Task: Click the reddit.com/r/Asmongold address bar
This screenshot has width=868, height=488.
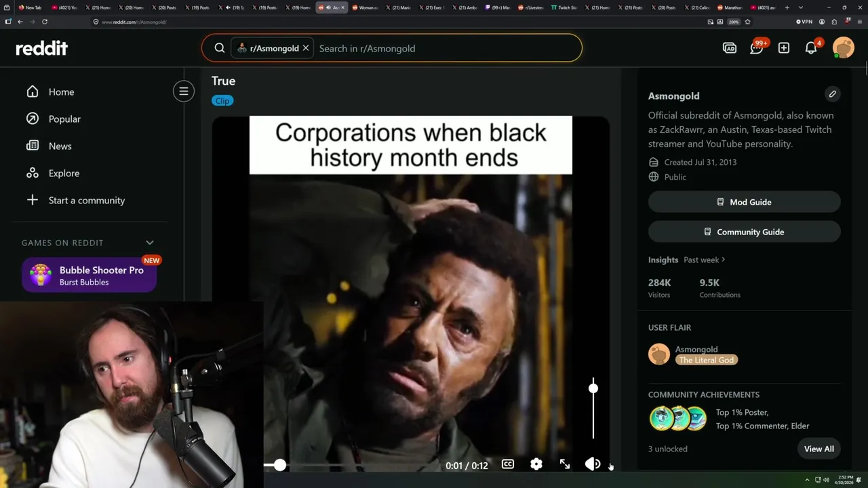Action: click(x=397, y=22)
